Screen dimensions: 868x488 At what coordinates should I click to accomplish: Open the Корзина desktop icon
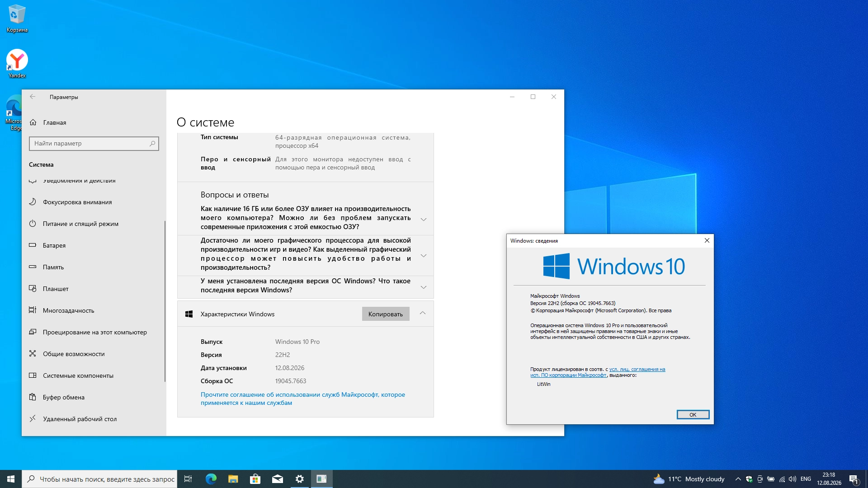coord(17,19)
